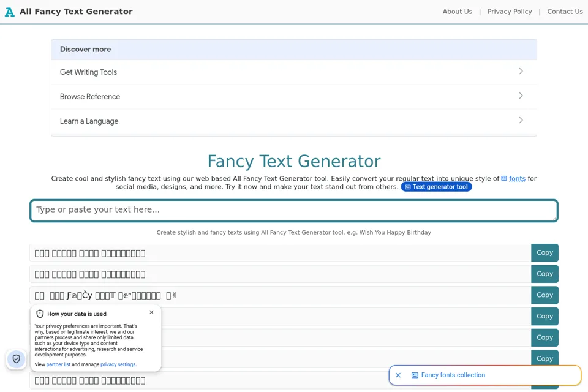This screenshot has width=588, height=392.
Task: Click the 'Discover more' heading
Action: (86, 49)
